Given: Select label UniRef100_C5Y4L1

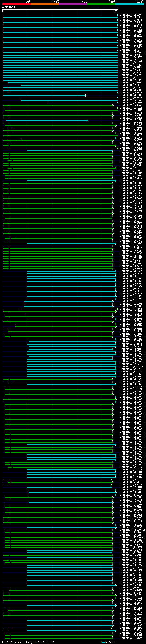Looking at the screenshot, I should tap(131, 55).
